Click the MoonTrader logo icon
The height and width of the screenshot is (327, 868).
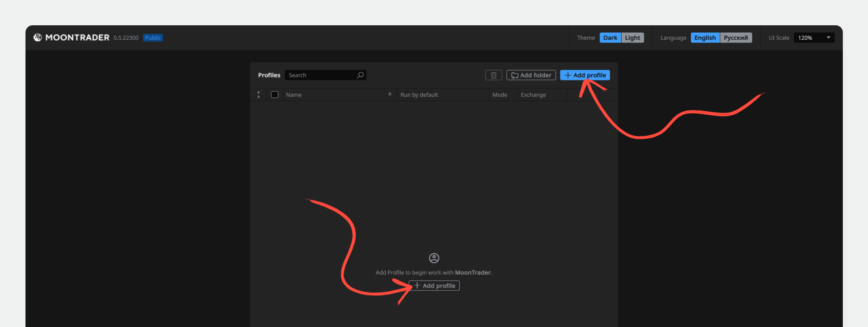coord(38,37)
